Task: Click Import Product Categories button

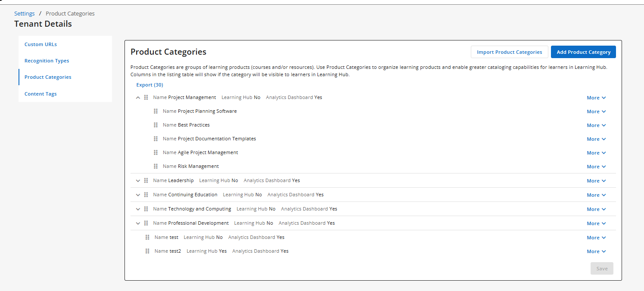Action: (509, 52)
